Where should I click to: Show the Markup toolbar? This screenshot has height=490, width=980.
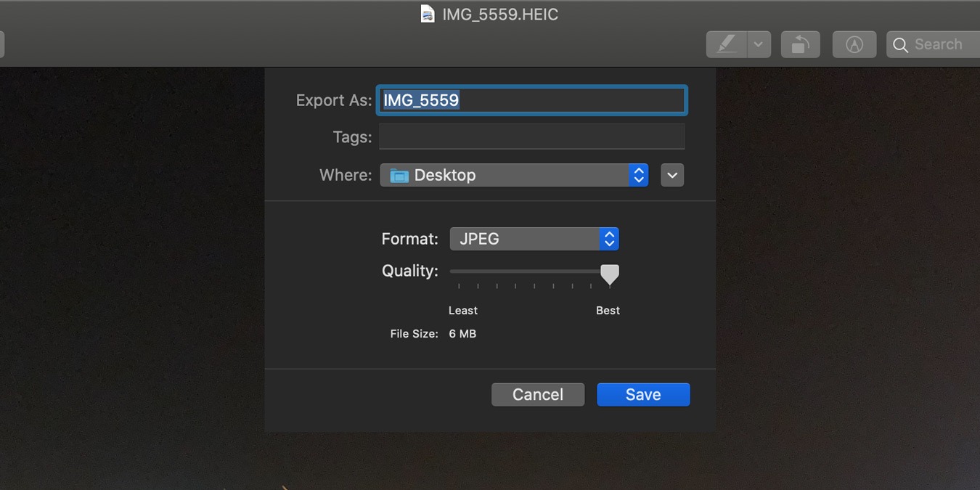pyautogui.click(x=854, y=44)
